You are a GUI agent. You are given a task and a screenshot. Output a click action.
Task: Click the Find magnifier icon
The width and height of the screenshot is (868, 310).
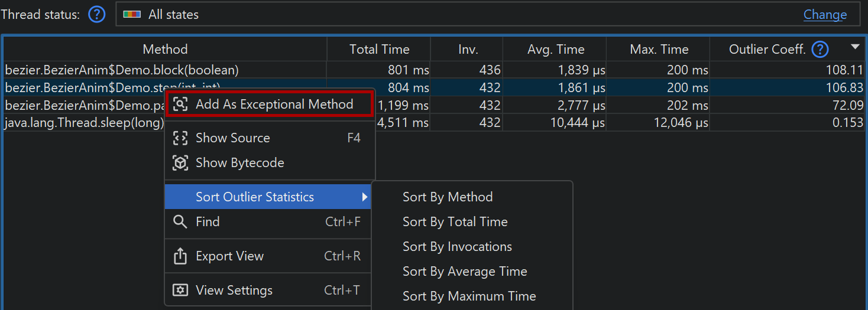[180, 222]
